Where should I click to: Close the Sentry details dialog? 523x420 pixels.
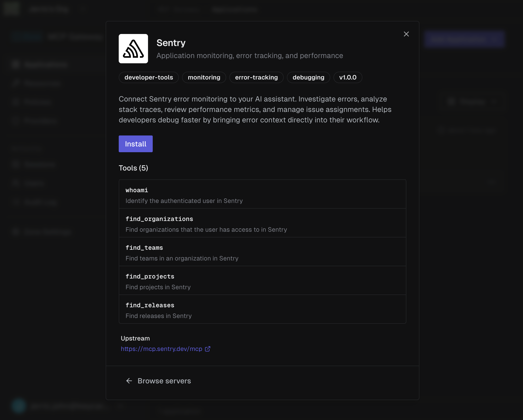[406, 34]
